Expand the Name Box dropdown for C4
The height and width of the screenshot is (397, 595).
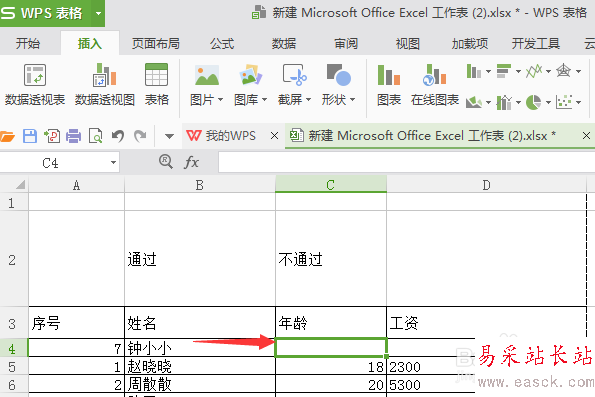click(x=113, y=163)
